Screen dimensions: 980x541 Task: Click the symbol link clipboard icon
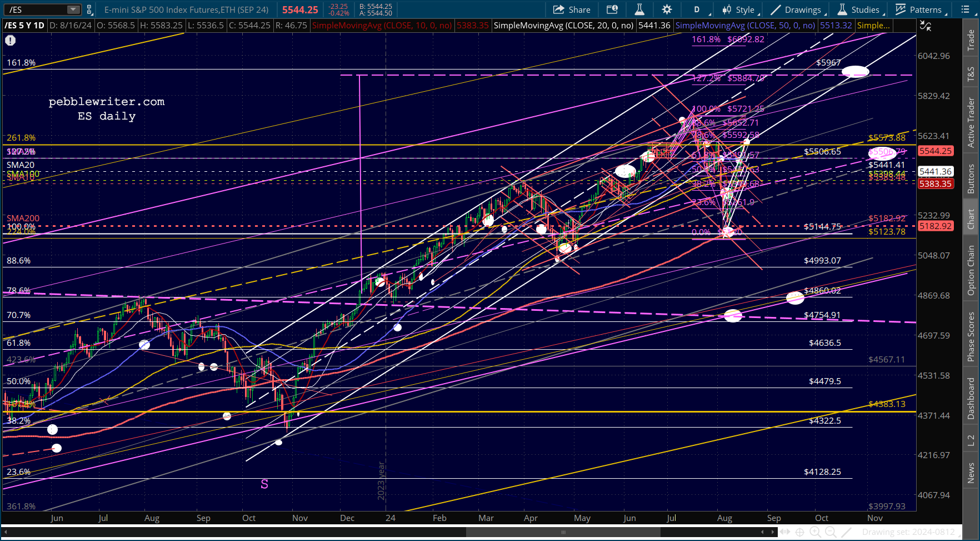click(89, 9)
